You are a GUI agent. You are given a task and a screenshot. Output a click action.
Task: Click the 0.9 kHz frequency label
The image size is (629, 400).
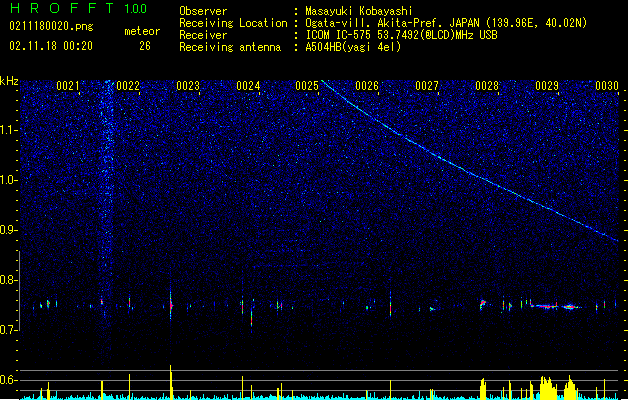tap(9, 230)
